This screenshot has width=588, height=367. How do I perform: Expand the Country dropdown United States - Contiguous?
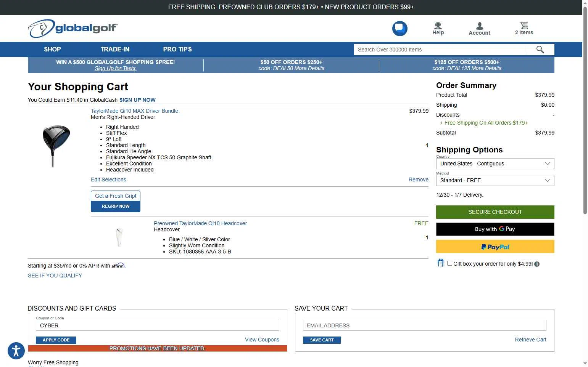click(495, 163)
